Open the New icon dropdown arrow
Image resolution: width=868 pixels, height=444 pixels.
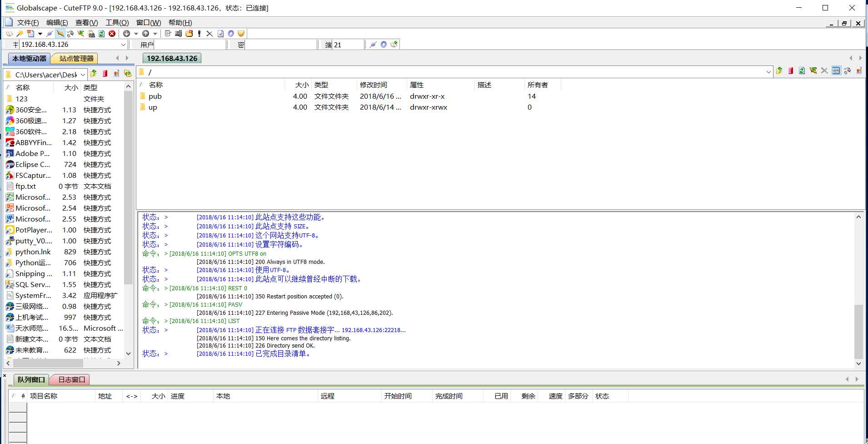point(40,34)
